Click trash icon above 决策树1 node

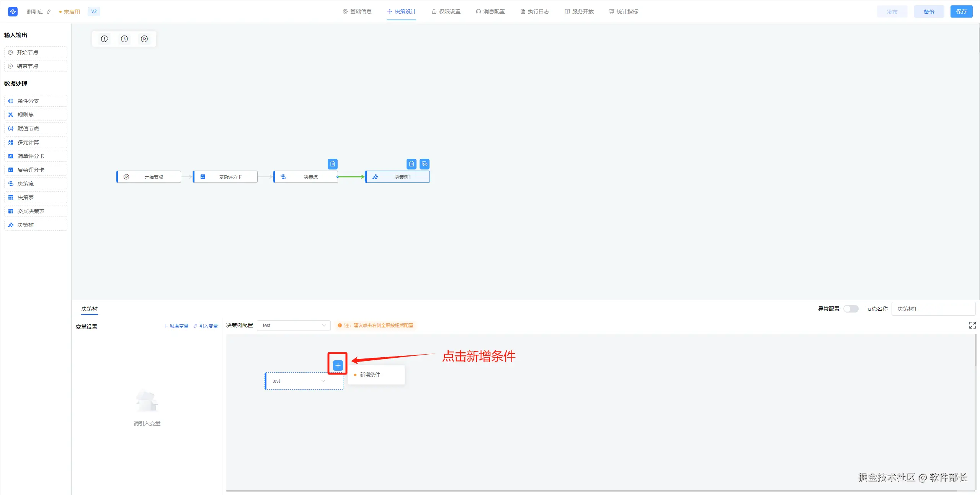coord(411,164)
